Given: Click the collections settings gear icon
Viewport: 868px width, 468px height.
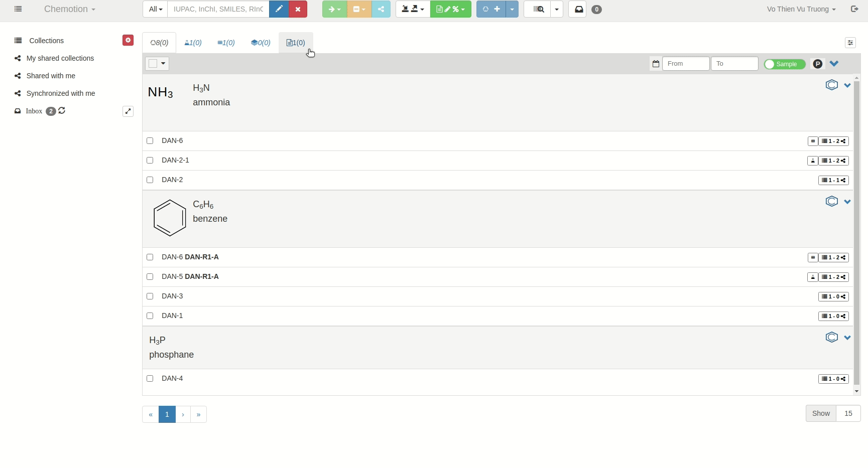Looking at the screenshot, I should coord(128,40).
